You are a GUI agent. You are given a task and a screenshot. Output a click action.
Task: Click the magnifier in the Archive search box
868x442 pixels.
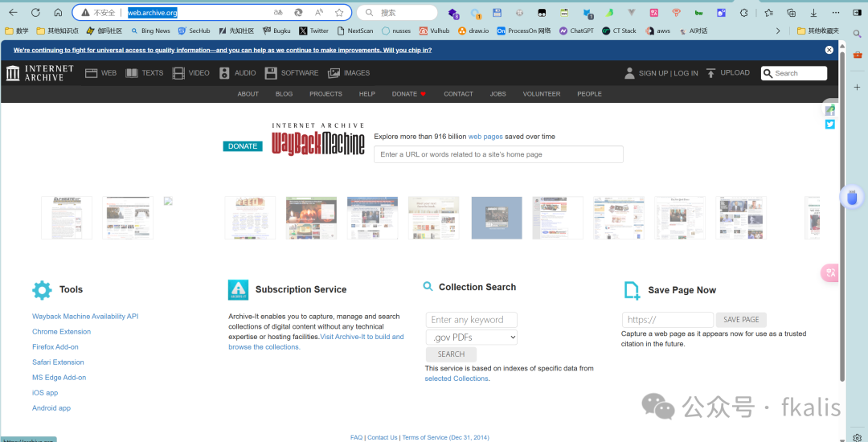(768, 73)
